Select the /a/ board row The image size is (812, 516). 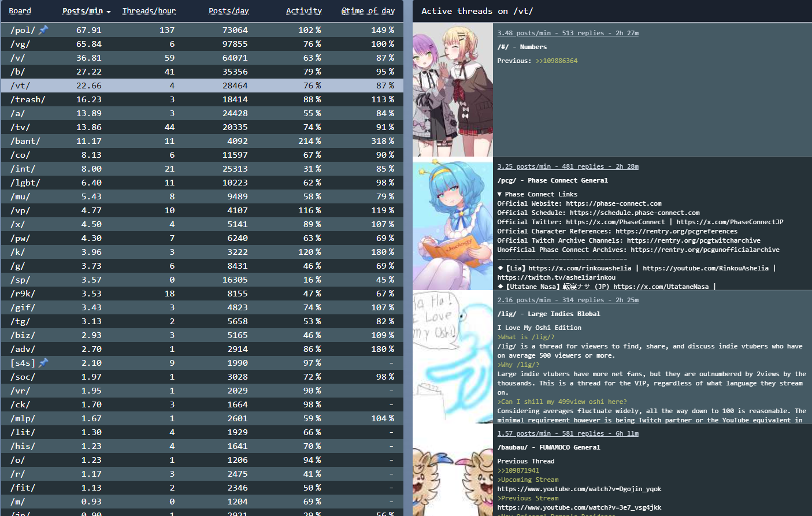[x=202, y=113]
